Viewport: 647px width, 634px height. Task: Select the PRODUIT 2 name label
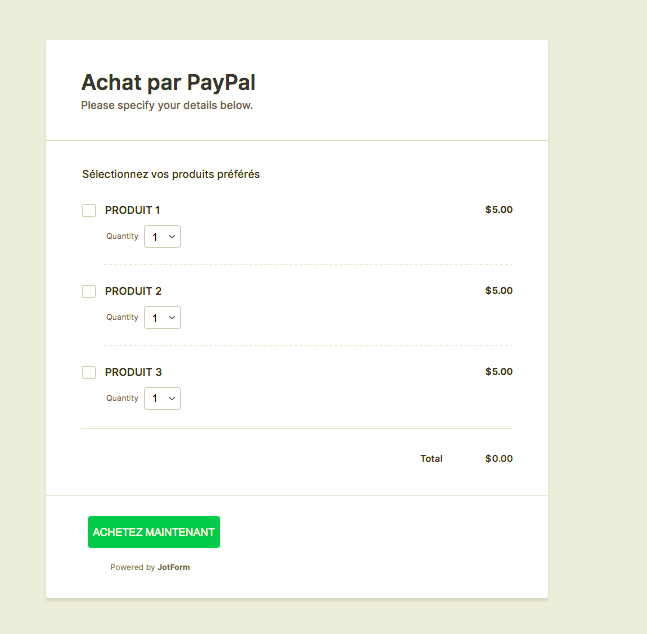coord(133,291)
